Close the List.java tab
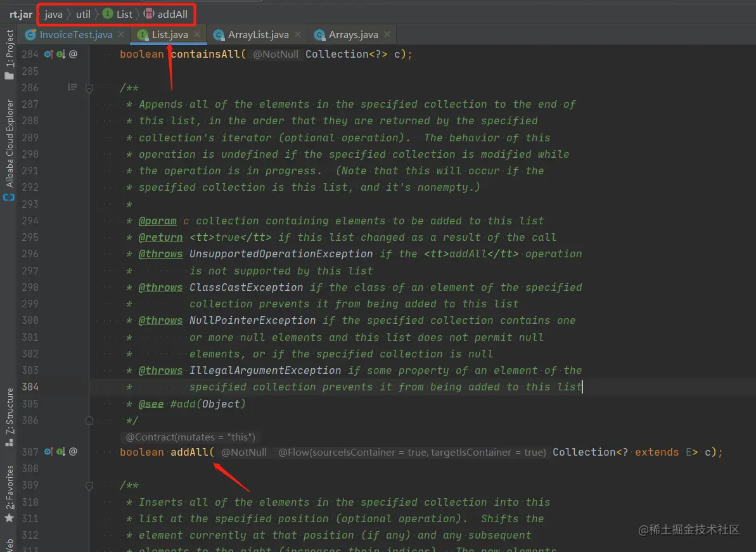Image resolution: width=756 pixels, height=552 pixels. [196, 34]
